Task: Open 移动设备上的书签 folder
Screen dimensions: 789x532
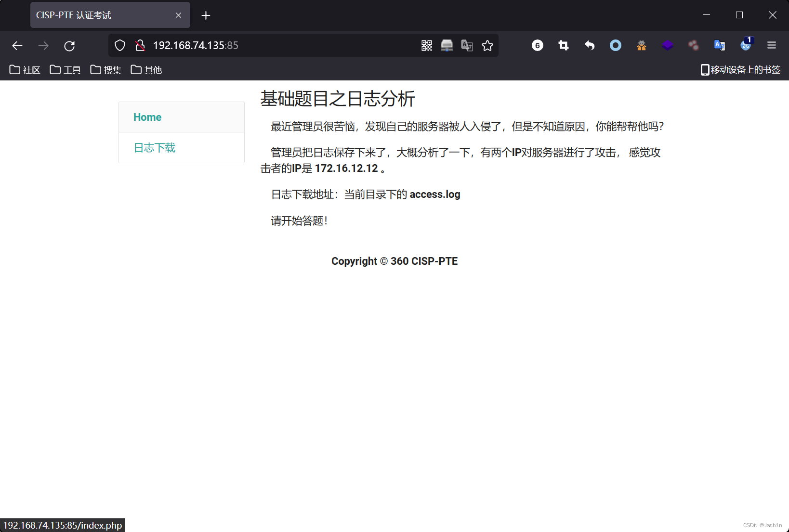Action: (x=740, y=70)
